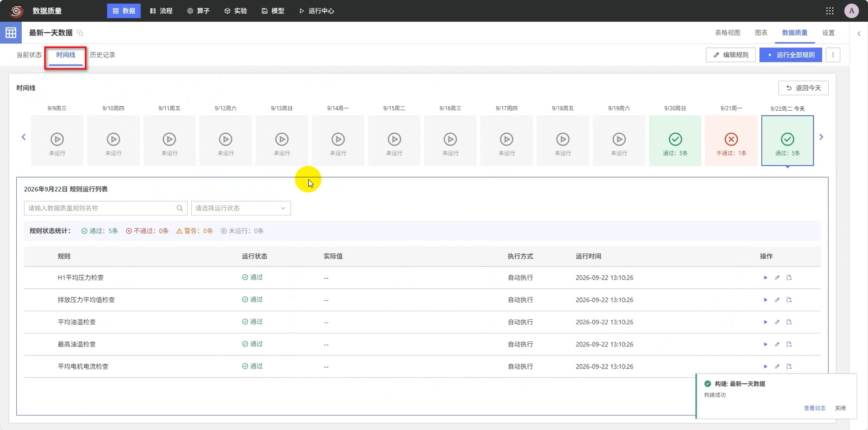Open the 运行中心 top menu

pos(316,11)
